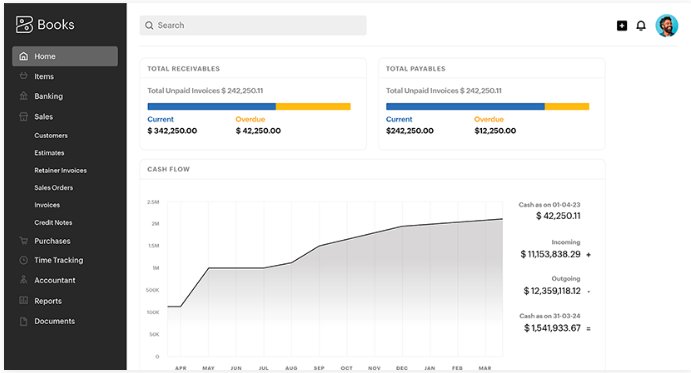The width and height of the screenshot is (691, 373).
Task: Click payables blue Current bar segment
Action: [x=465, y=106]
